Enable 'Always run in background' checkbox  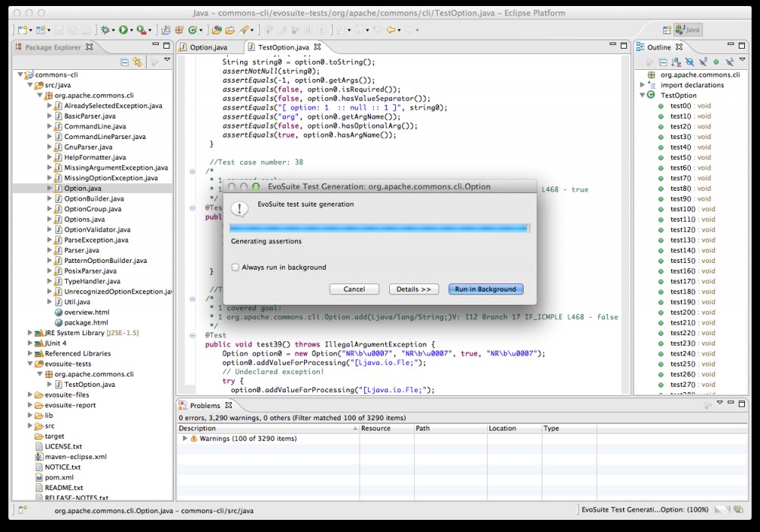236,268
